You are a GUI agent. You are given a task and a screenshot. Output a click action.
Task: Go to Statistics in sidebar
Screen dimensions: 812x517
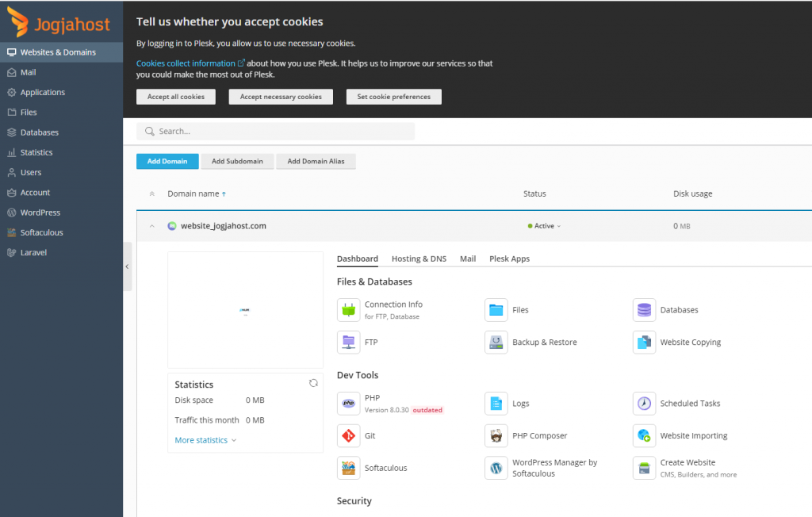(61, 152)
